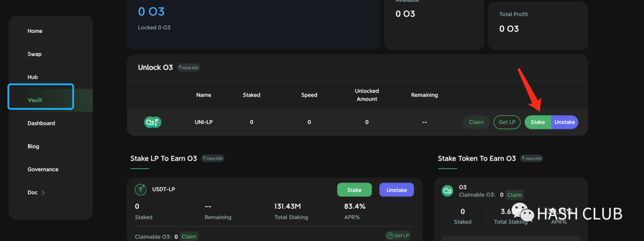Show more info for Unlock O3
This screenshot has height=241, width=644.
point(188,67)
